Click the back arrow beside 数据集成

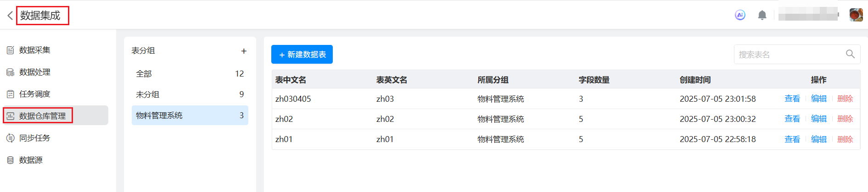(10, 16)
